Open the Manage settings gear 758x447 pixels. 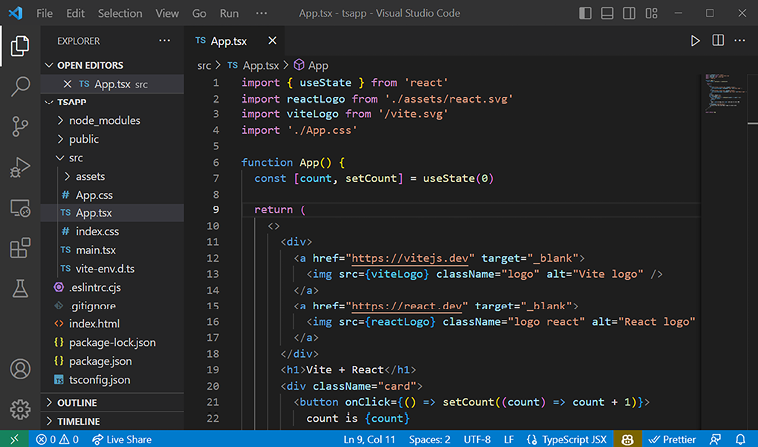[x=20, y=409]
